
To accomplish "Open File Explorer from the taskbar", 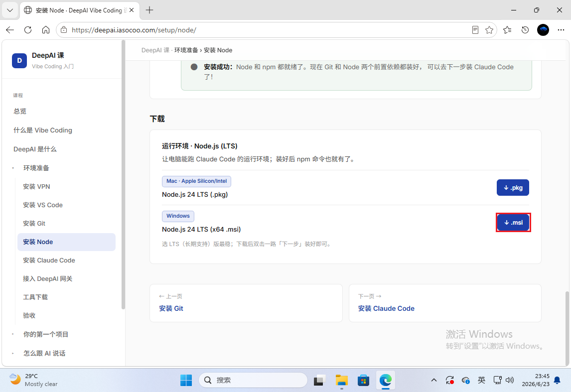I will pyautogui.click(x=342, y=381).
